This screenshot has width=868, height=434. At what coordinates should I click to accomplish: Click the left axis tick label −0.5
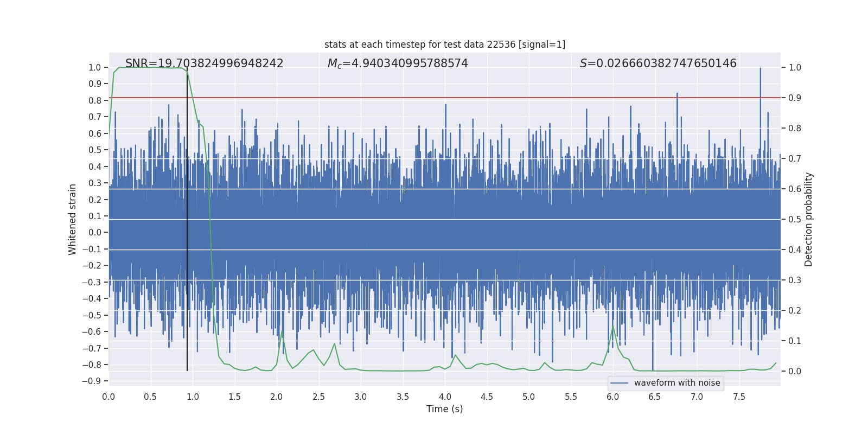[92, 315]
